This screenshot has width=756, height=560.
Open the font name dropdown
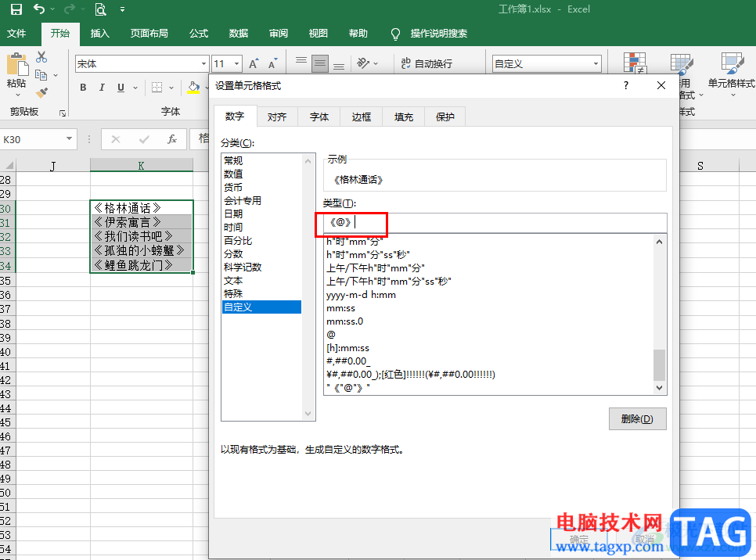204,63
